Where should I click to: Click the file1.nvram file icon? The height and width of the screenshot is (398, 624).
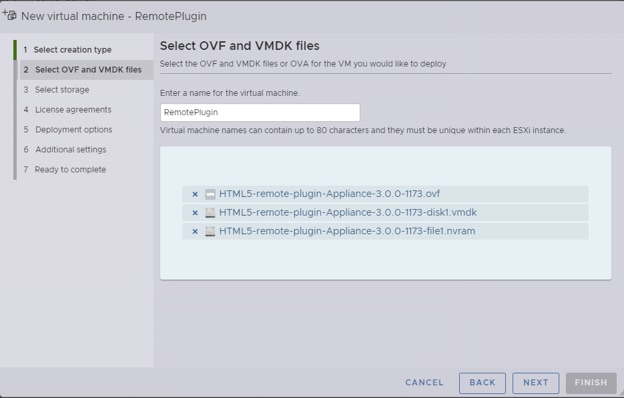pyautogui.click(x=210, y=232)
